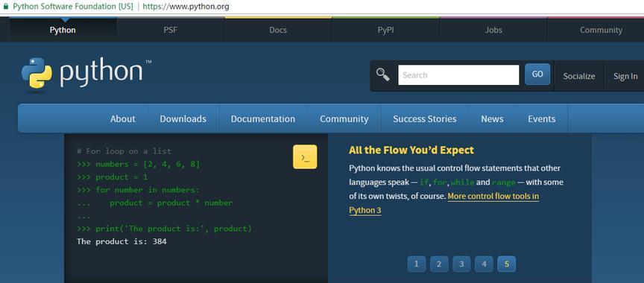Select the Success Stories menu item
This screenshot has width=644, height=283.
(x=425, y=119)
